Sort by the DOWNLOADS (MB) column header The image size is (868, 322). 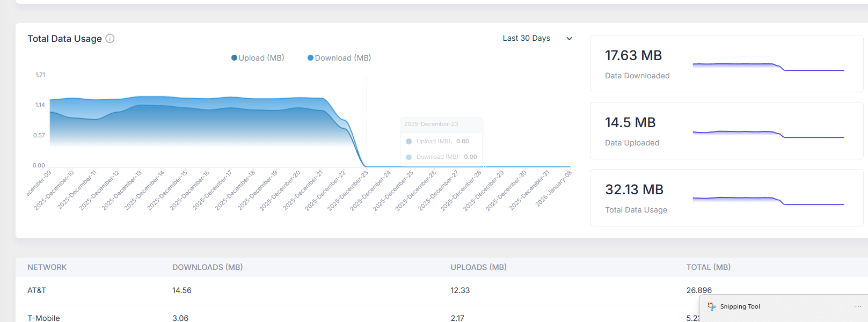coord(207,267)
